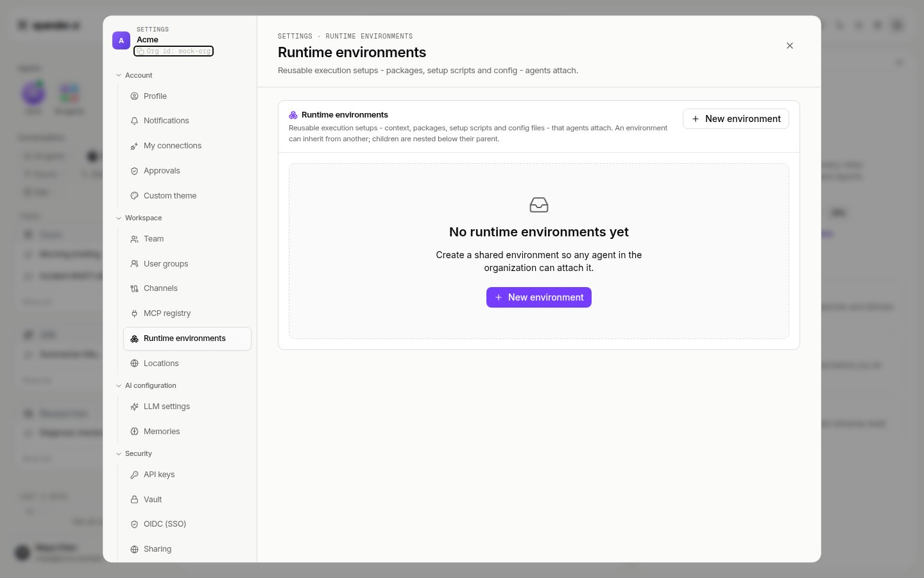The width and height of the screenshot is (924, 578).
Task: Click the API keys key icon
Action: click(x=134, y=475)
